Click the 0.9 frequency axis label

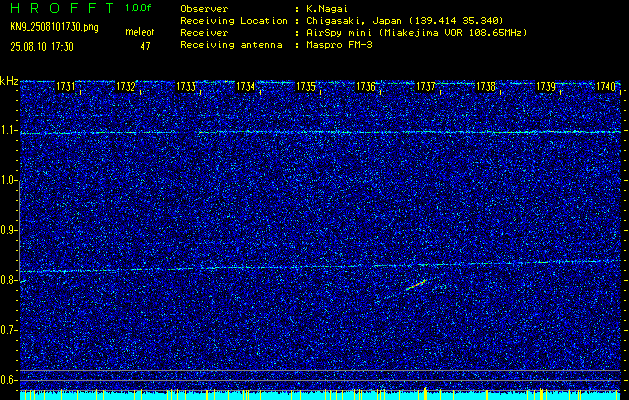pos(6,230)
